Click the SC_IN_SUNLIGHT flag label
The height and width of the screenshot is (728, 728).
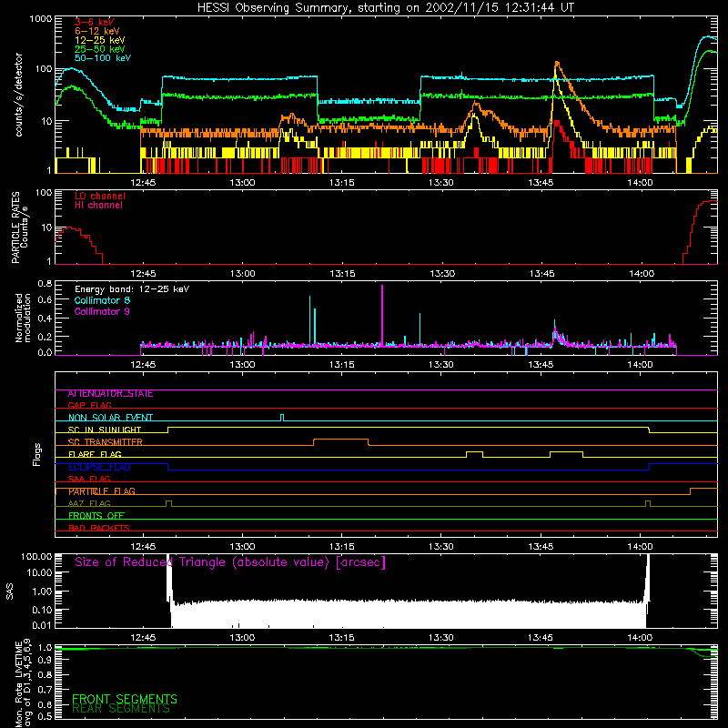(105, 430)
